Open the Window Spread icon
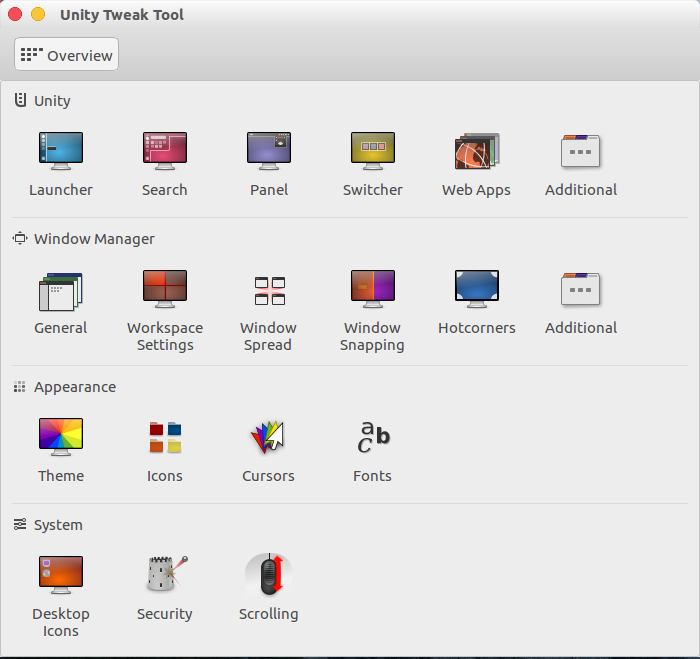The width and height of the screenshot is (700, 659). pyautogui.click(x=270, y=291)
